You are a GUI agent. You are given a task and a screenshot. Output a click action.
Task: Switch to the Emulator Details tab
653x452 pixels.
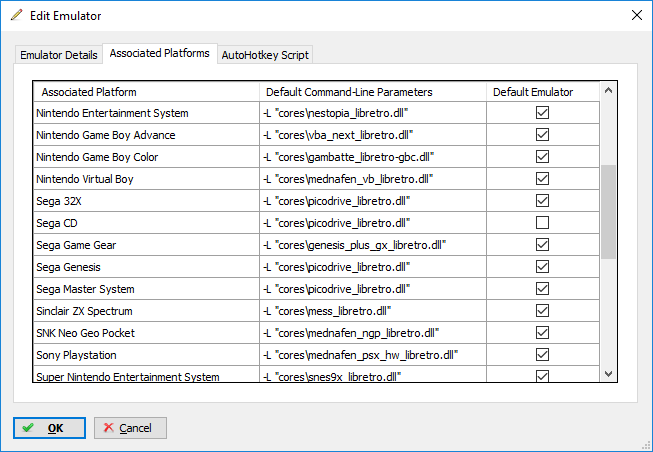[59, 55]
